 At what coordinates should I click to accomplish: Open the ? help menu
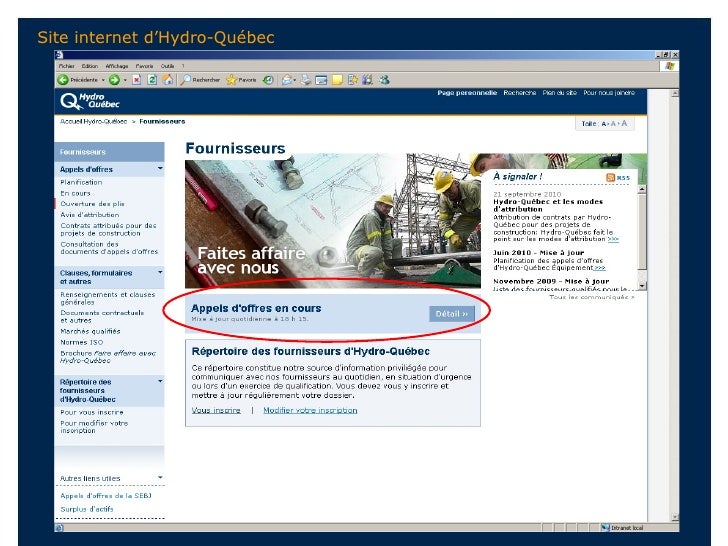click(183, 66)
